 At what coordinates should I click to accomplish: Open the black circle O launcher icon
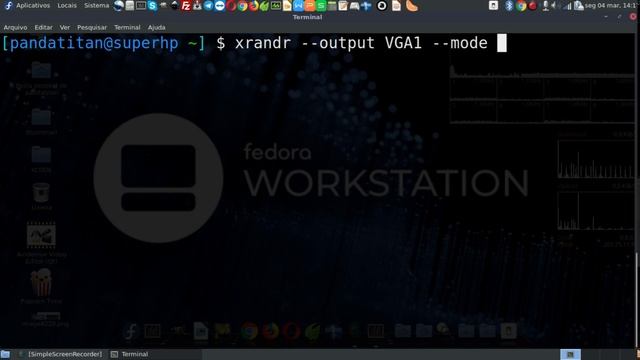click(382, 6)
